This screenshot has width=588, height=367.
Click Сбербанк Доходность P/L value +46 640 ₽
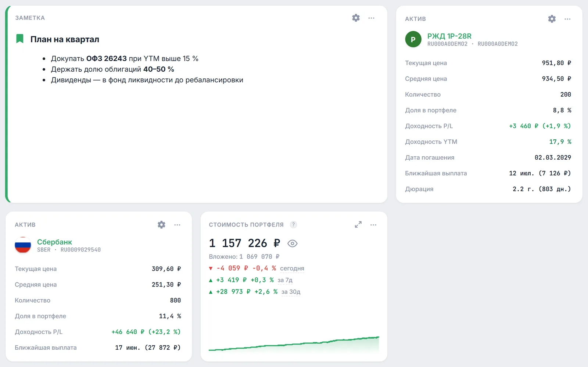[x=146, y=332]
